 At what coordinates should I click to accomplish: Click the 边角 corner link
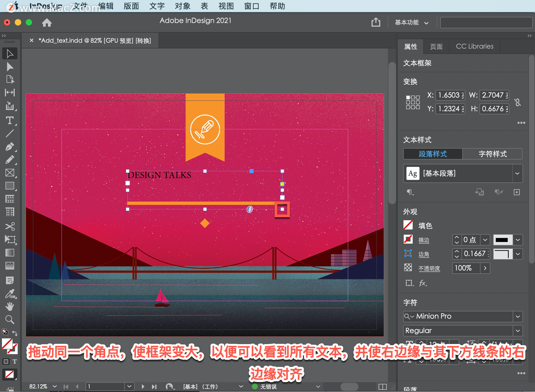pos(424,254)
